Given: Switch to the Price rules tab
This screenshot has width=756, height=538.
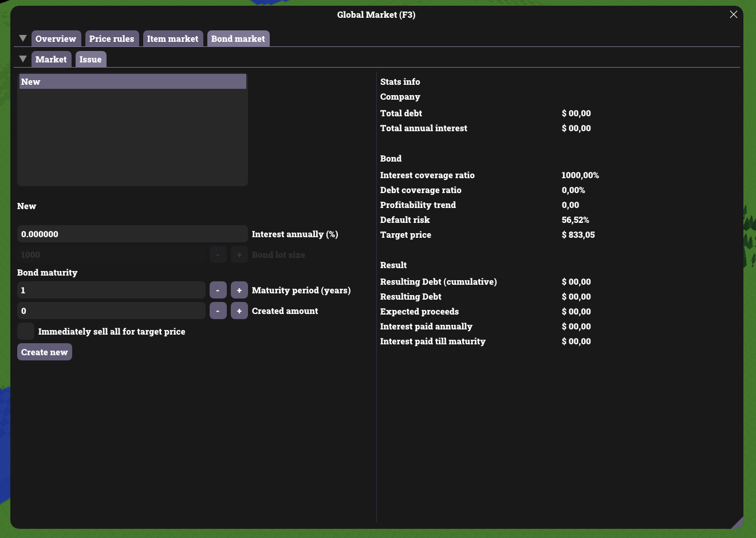Looking at the screenshot, I should (112, 39).
